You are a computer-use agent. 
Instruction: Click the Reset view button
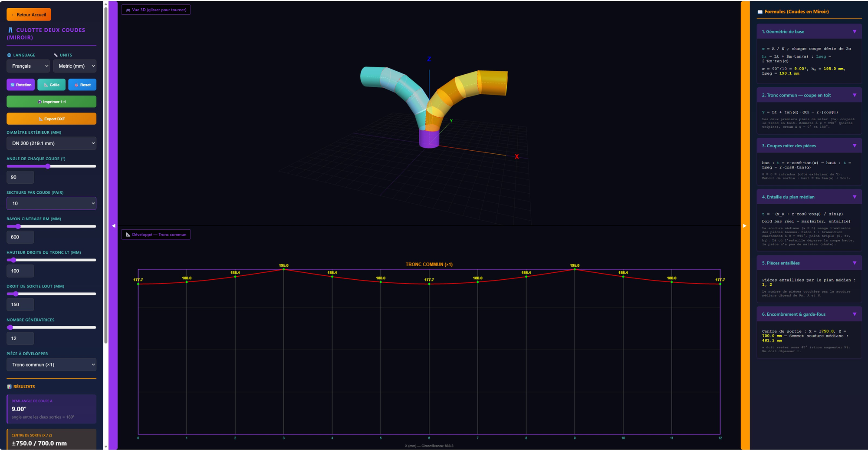coord(82,85)
